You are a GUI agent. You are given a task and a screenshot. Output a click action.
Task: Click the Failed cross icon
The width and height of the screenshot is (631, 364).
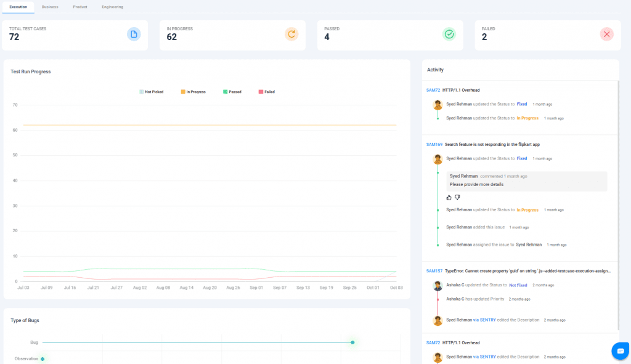607,34
